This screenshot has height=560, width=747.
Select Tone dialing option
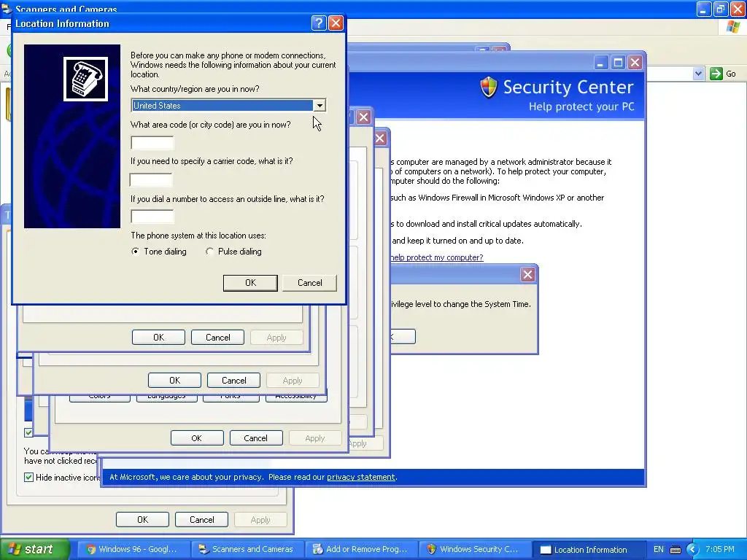(159, 252)
